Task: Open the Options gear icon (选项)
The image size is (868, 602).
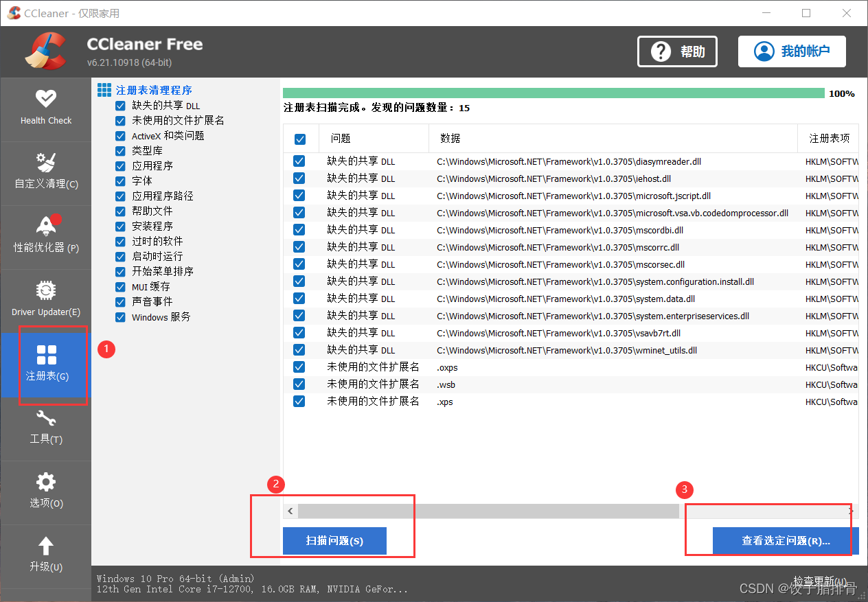Action: point(46,482)
